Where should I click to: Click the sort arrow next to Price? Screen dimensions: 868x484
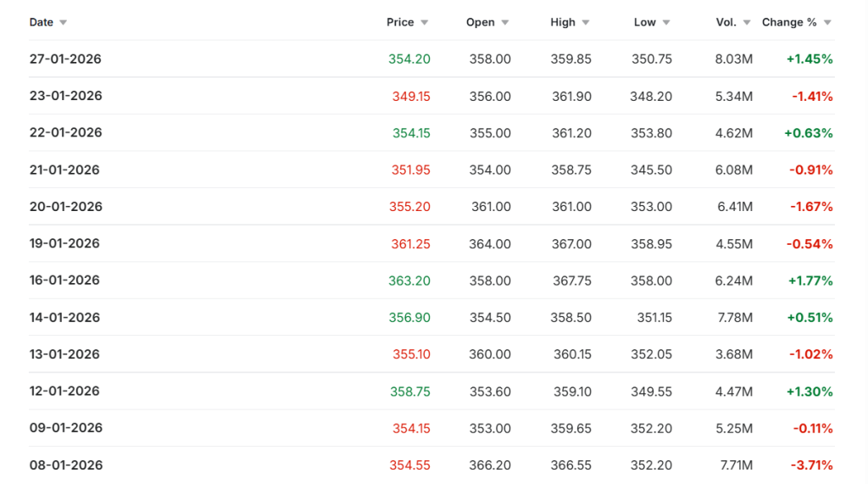point(425,23)
